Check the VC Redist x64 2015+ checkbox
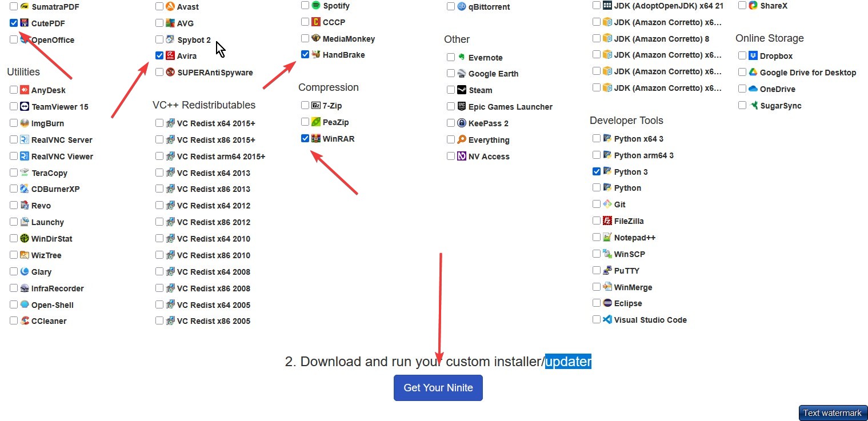 pyautogui.click(x=159, y=123)
